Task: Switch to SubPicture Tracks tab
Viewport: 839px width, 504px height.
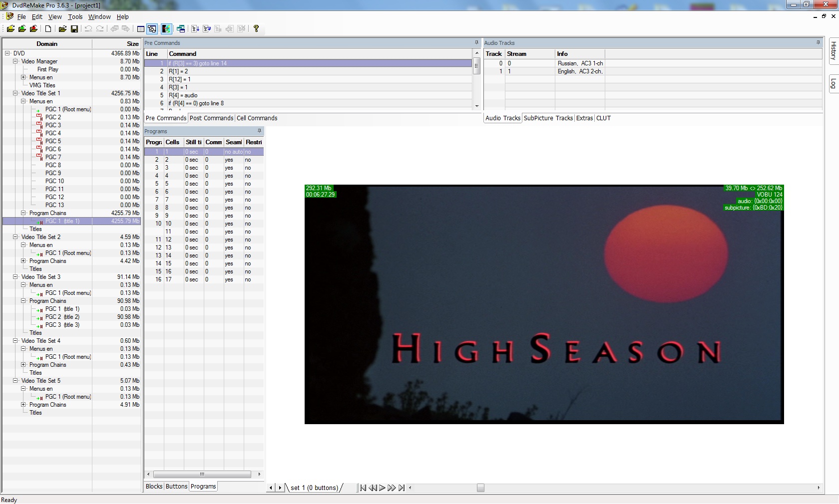Action: point(548,118)
